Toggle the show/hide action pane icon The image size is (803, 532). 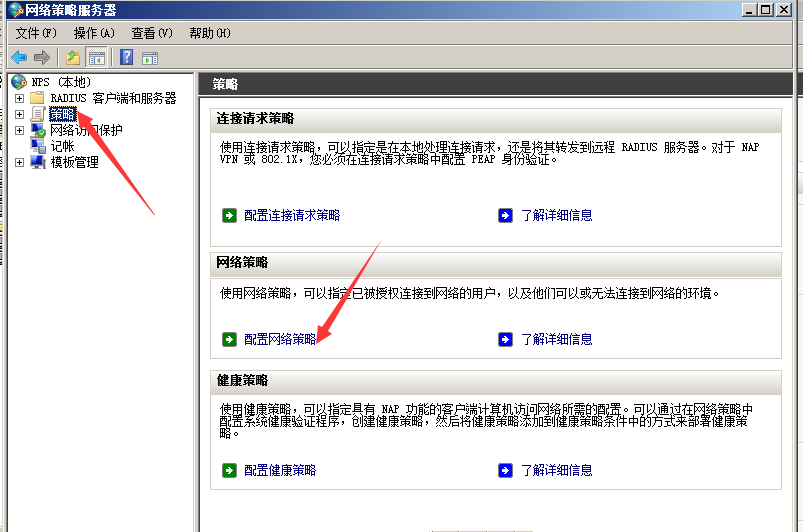(150, 58)
